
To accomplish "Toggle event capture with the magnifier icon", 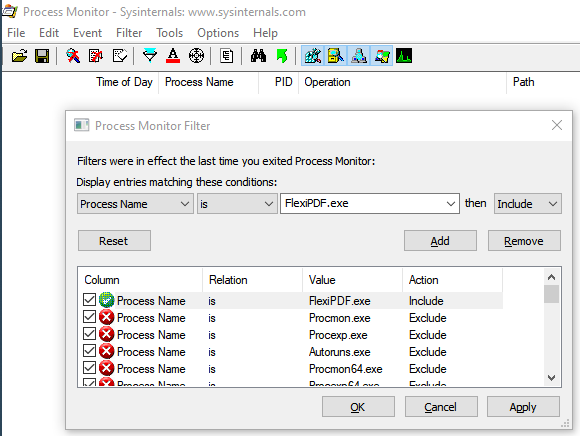I will coord(73,56).
